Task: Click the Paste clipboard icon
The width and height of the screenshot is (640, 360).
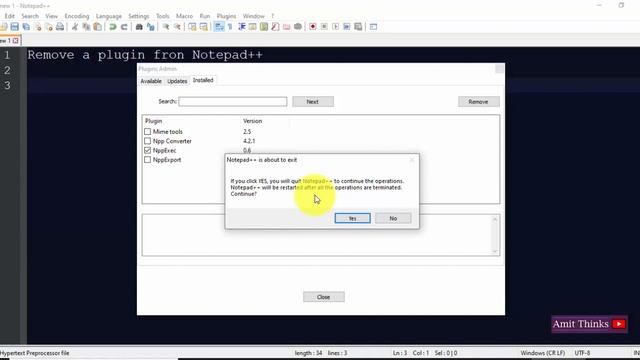Action: (x=98, y=27)
